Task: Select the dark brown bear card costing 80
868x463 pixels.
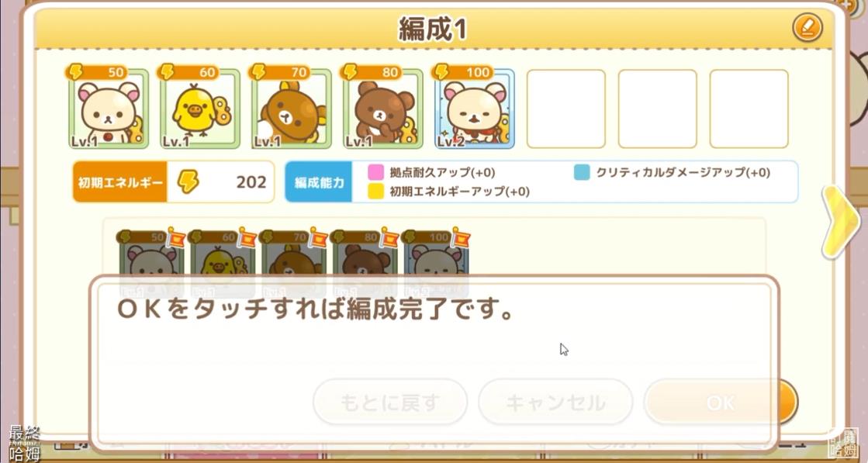Action: click(383, 109)
